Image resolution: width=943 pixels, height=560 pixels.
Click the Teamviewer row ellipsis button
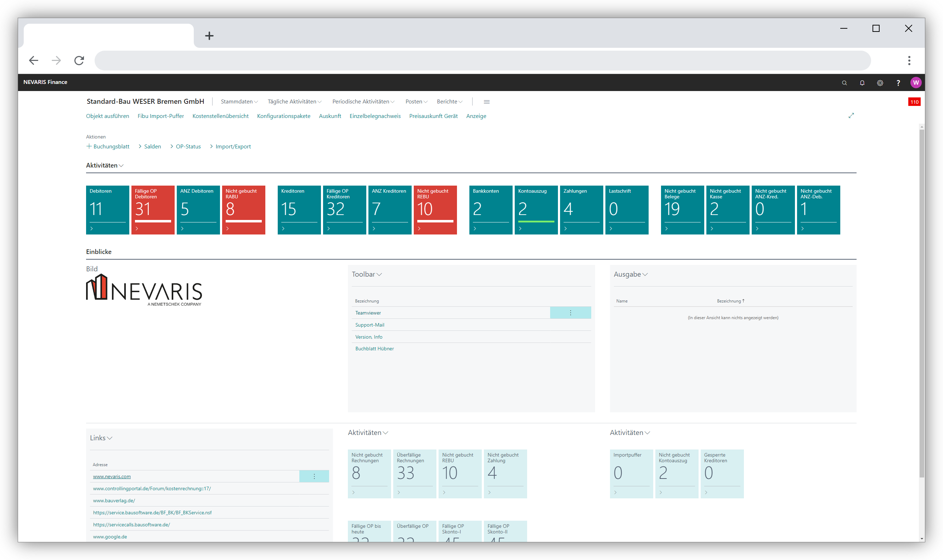coord(571,312)
